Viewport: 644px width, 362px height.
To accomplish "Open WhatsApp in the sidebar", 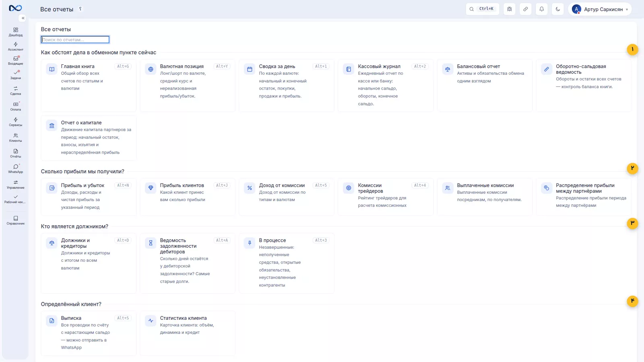I will click(15, 169).
